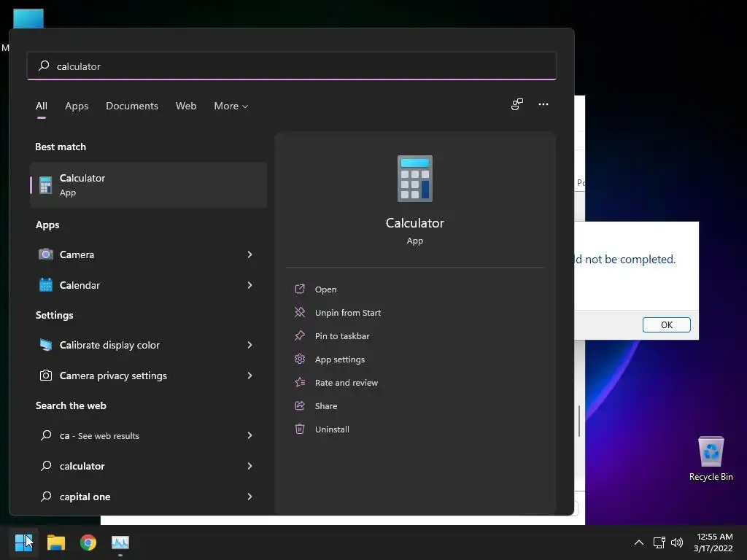Click the Unpin from Start icon
747x560 pixels.
pyautogui.click(x=300, y=312)
